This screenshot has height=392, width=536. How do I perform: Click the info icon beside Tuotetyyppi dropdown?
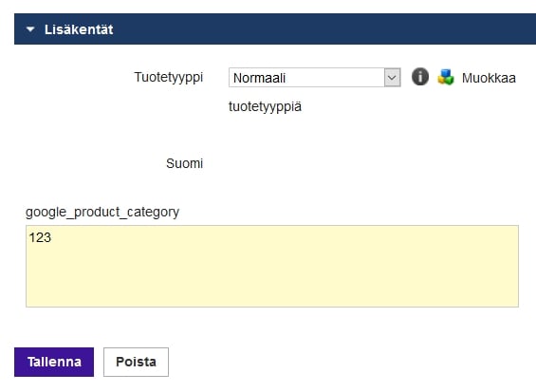[x=419, y=77]
